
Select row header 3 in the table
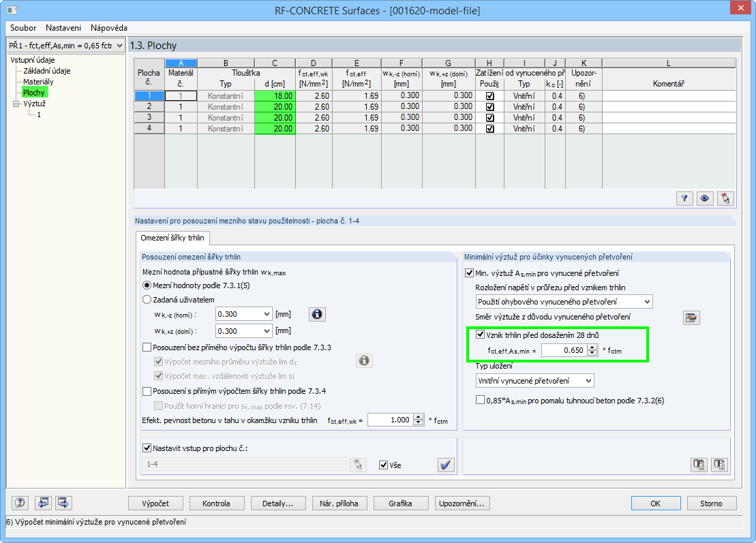(149, 118)
